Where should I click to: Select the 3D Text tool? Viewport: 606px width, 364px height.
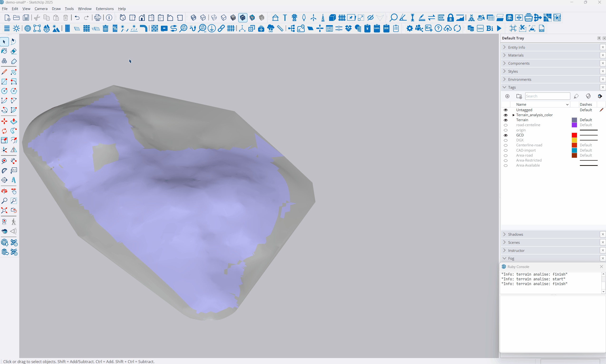tap(14, 180)
